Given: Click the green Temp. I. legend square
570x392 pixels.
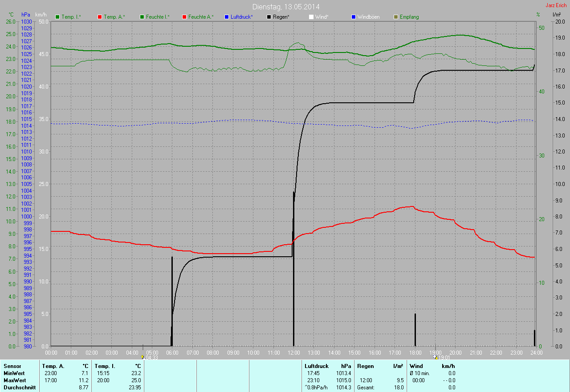Looking at the screenshot, I should 57,17.
